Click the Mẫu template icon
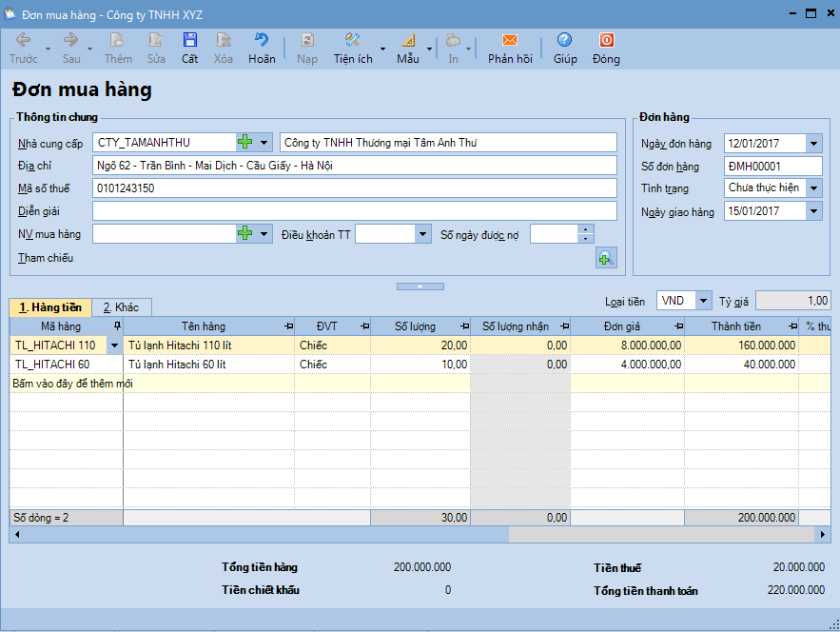The image size is (840, 632). tap(407, 41)
